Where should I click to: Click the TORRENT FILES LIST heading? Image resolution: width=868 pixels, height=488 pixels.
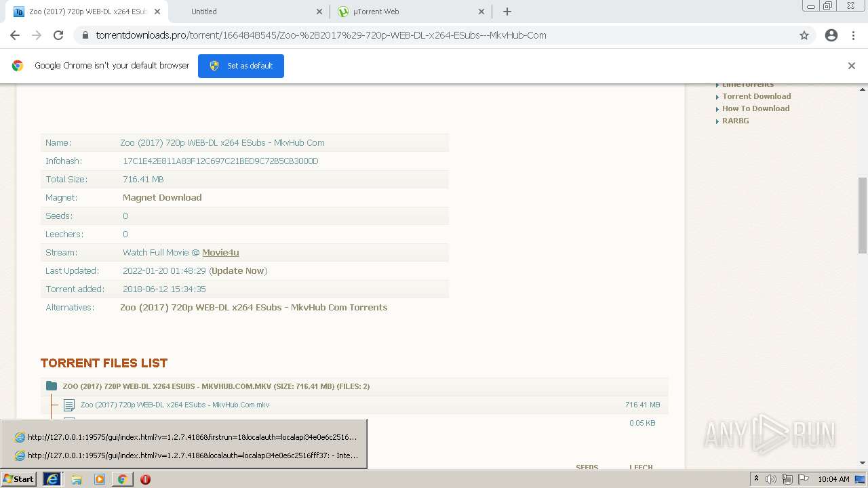(104, 363)
